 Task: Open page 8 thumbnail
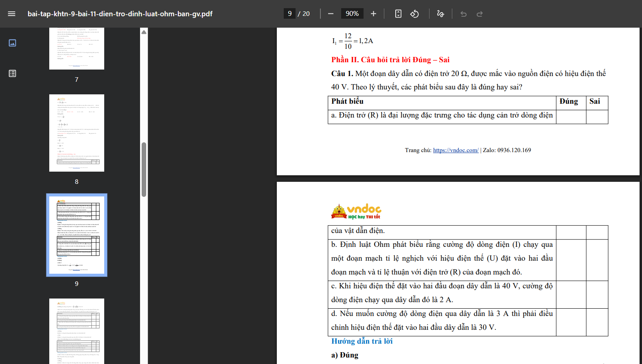[77, 133]
